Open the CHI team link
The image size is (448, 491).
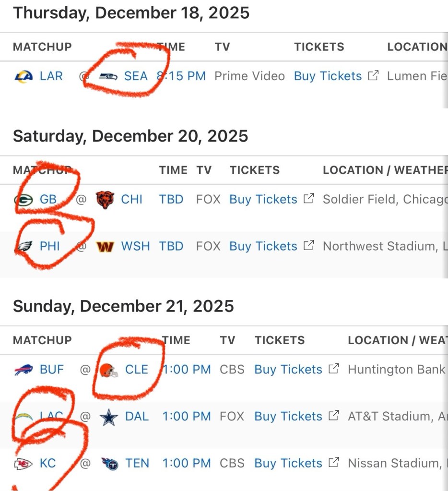tap(131, 199)
